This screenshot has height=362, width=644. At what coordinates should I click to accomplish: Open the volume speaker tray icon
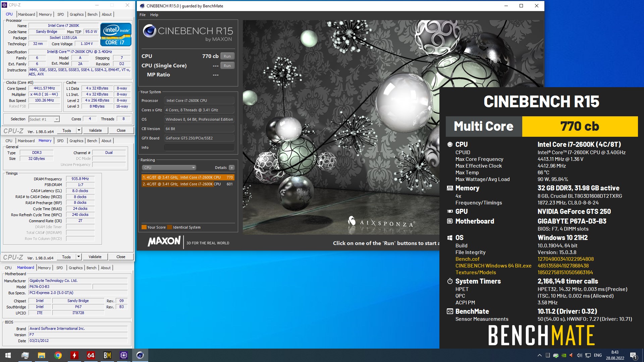[579, 355]
